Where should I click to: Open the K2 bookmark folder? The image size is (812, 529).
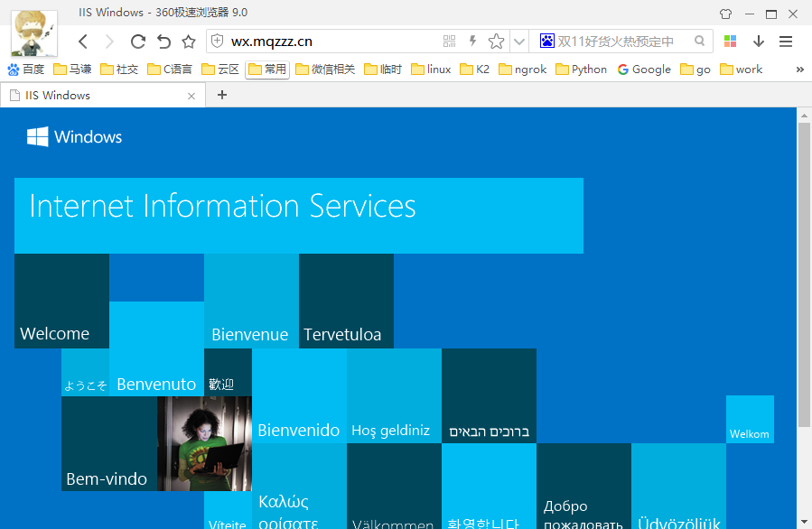pos(474,70)
